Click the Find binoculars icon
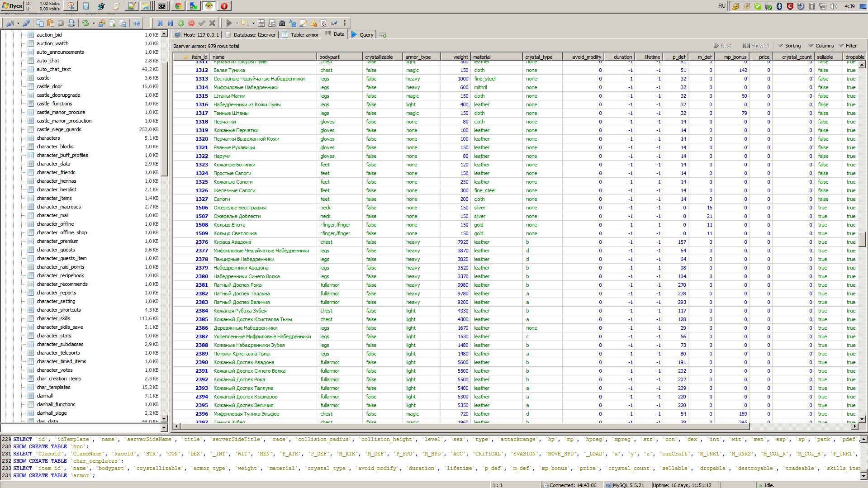This screenshot has height=488, width=868. pos(282,23)
